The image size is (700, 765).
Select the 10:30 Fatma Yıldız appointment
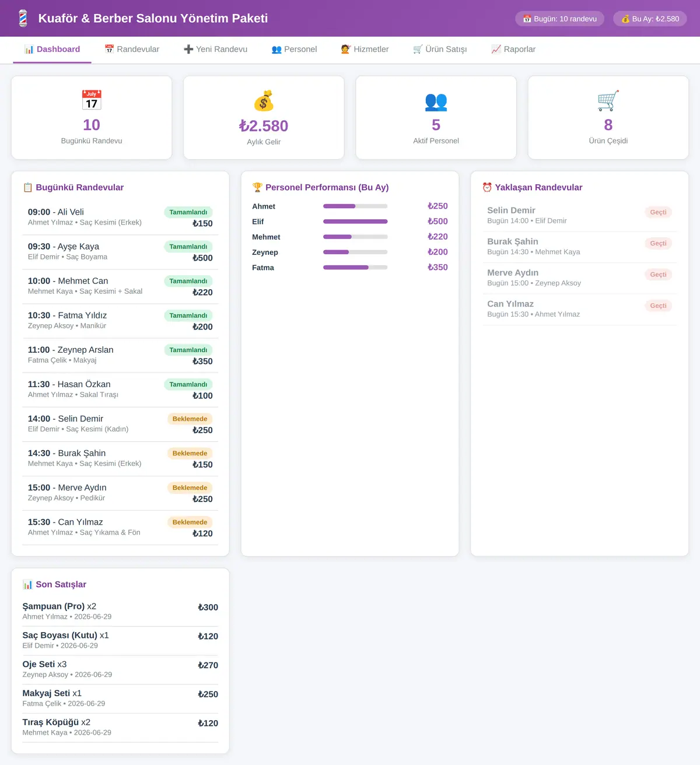pyautogui.click(x=120, y=321)
